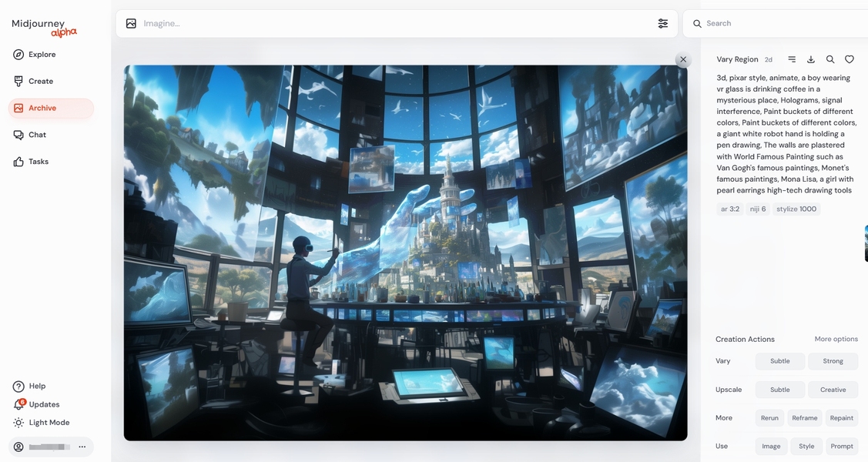This screenshot has width=868, height=462.
Task: Click the Repaint button
Action: click(841, 418)
